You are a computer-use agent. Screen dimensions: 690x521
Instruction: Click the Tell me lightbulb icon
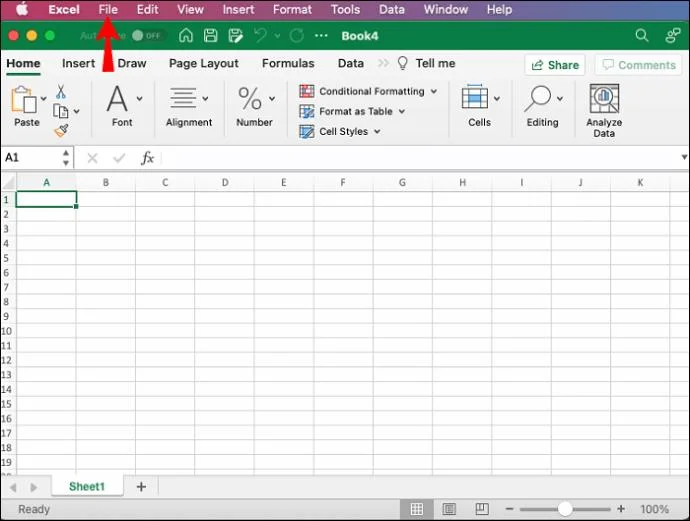[402, 63]
